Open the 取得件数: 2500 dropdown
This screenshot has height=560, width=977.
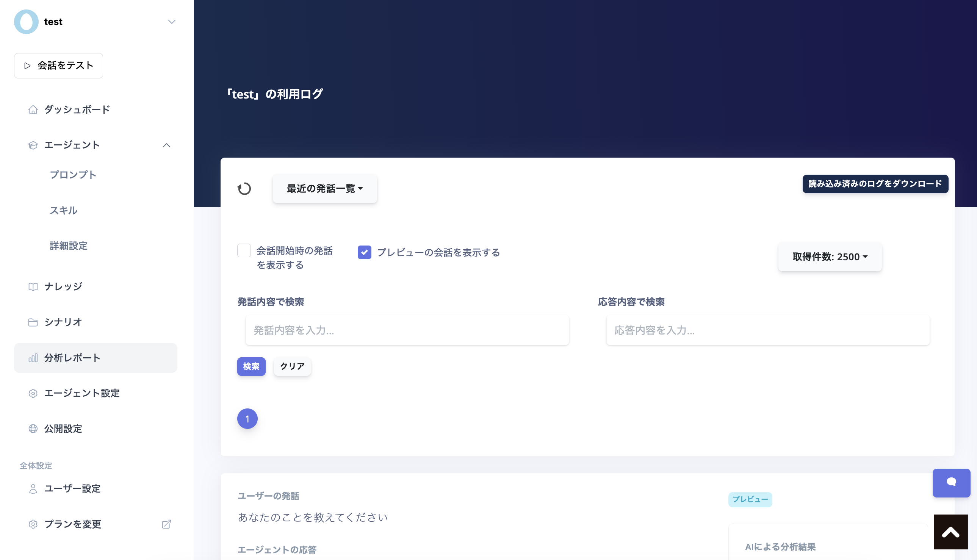[830, 257]
